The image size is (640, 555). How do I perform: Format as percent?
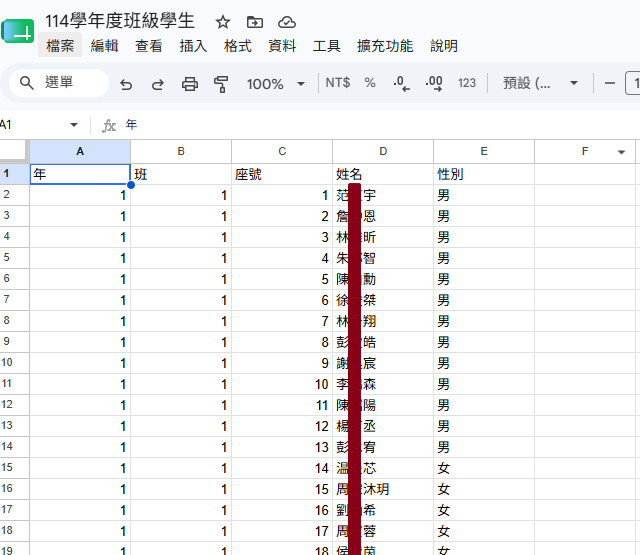click(x=370, y=83)
